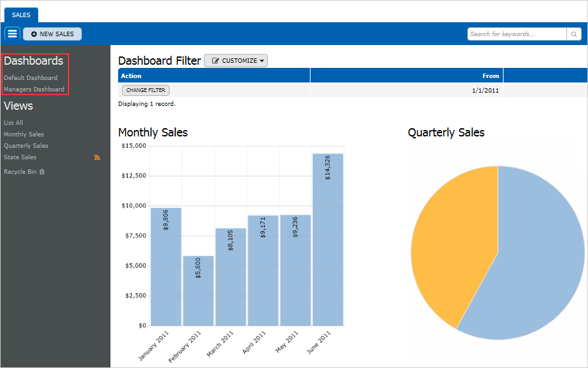Click the June 2011 axis label

[x=319, y=343]
